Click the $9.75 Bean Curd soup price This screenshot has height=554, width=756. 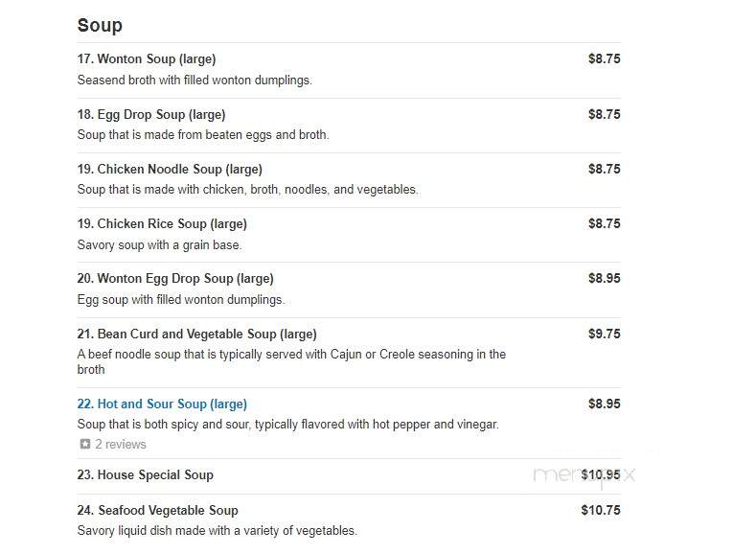click(604, 334)
